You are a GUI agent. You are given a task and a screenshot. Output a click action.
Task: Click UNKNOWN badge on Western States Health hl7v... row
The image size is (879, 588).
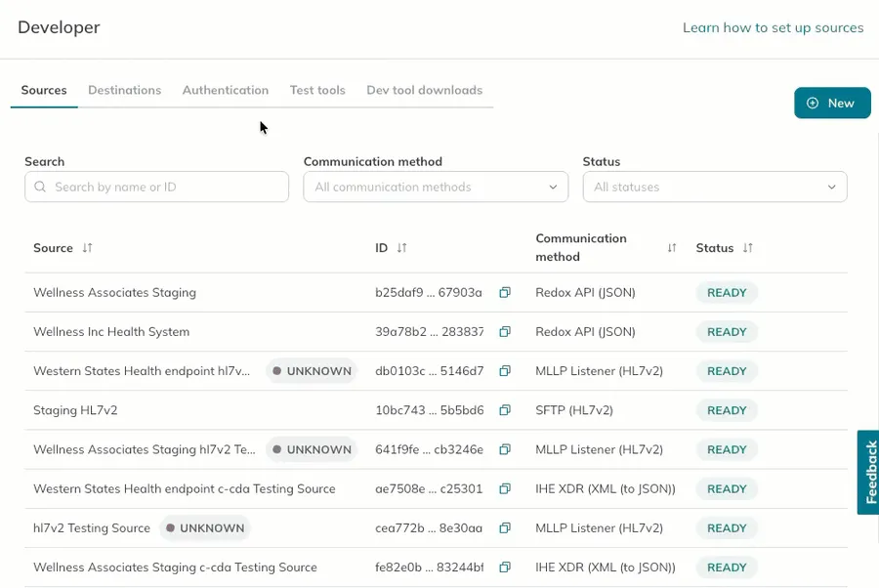(x=312, y=371)
